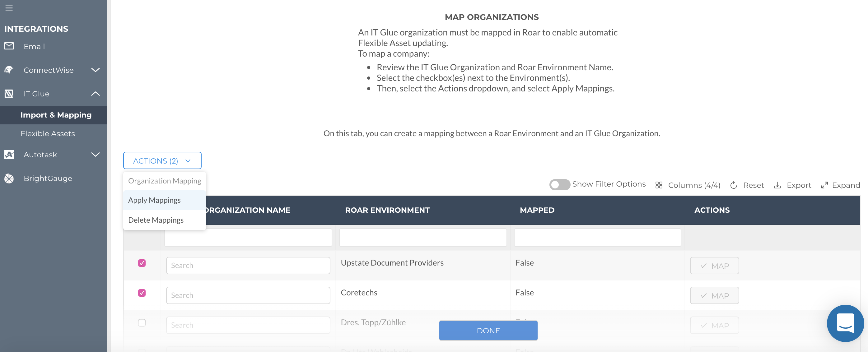This screenshot has height=352, width=868.
Task: Click the hamburger menu icon
Action: click(9, 7)
